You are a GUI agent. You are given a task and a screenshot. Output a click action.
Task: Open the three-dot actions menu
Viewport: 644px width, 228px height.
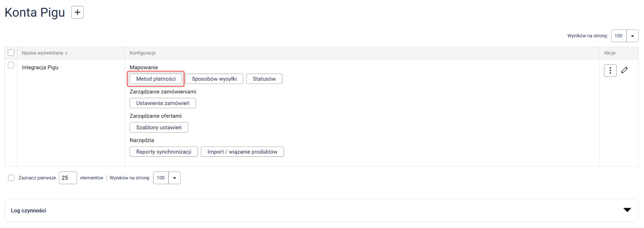[x=610, y=71]
